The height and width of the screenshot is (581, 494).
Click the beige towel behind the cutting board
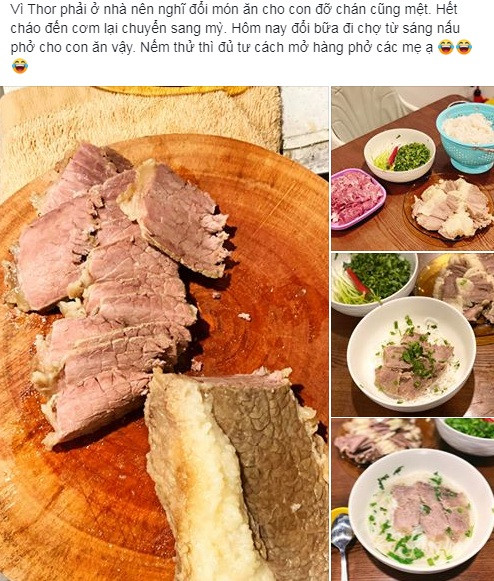(141, 119)
